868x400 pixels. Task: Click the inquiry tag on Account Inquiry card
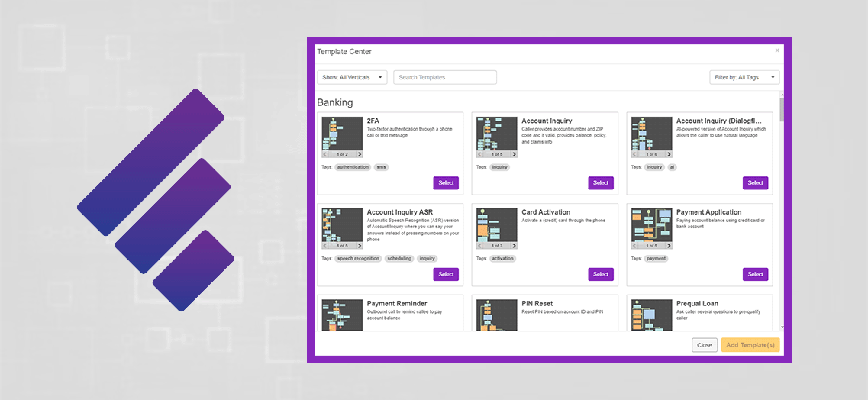(x=500, y=167)
